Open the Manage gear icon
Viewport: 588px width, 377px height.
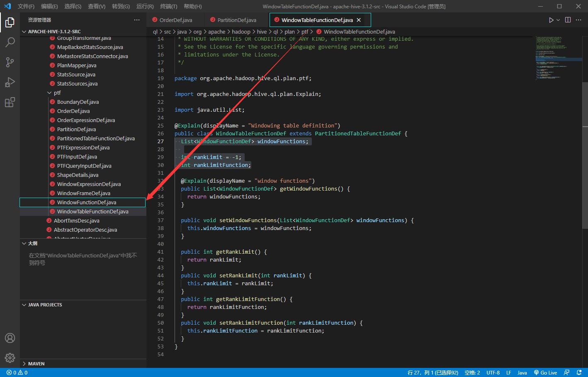coord(10,358)
